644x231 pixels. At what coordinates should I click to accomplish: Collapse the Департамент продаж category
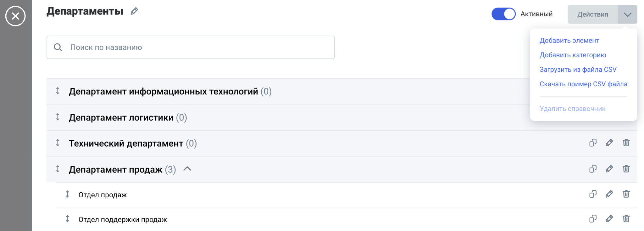187,169
